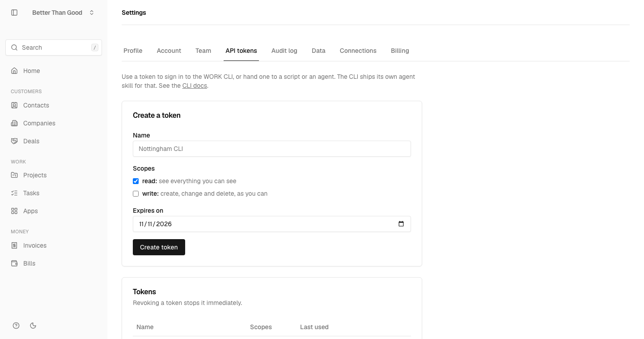Open the Connections tab
This screenshot has width=644, height=339.
(x=358, y=51)
